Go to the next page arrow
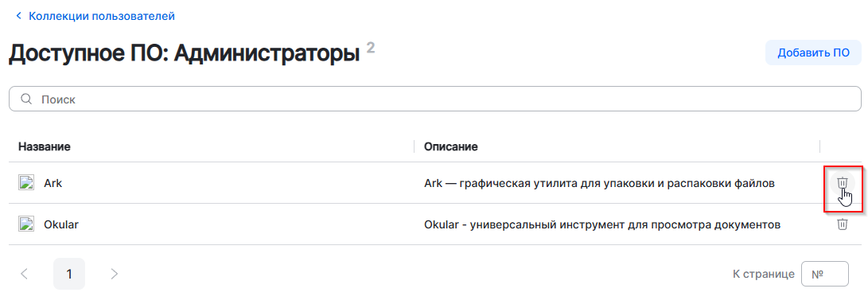This screenshot has height=308, width=868. [114, 274]
